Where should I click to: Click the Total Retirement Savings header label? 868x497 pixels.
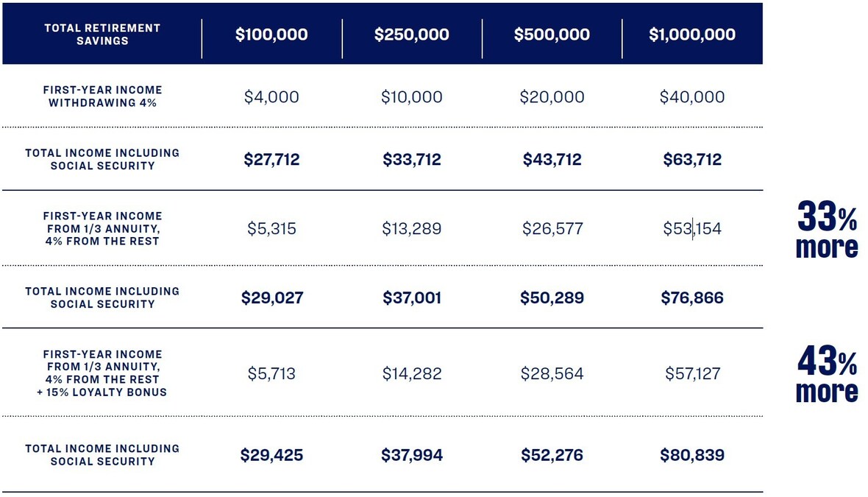(x=102, y=35)
